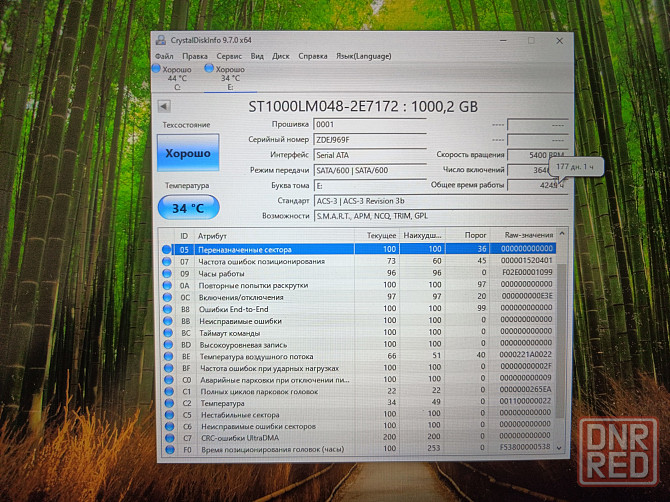The width and height of the screenshot is (670, 502).
Task: Click the Буква тома field E:
Action: [370, 185]
